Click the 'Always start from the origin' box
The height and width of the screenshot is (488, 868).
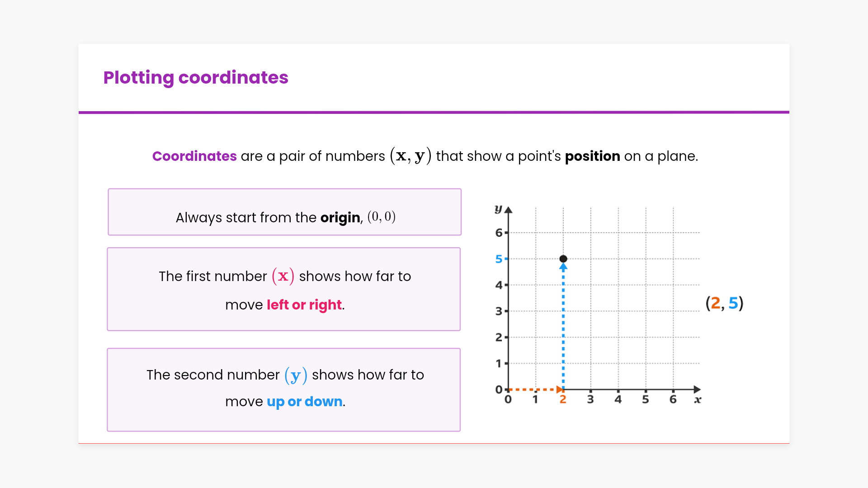[x=284, y=212]
